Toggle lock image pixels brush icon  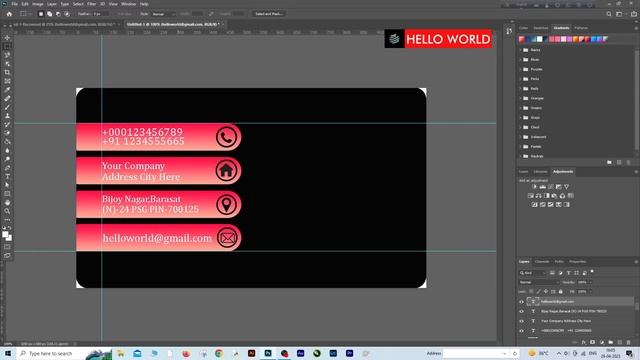pos(538,291)
